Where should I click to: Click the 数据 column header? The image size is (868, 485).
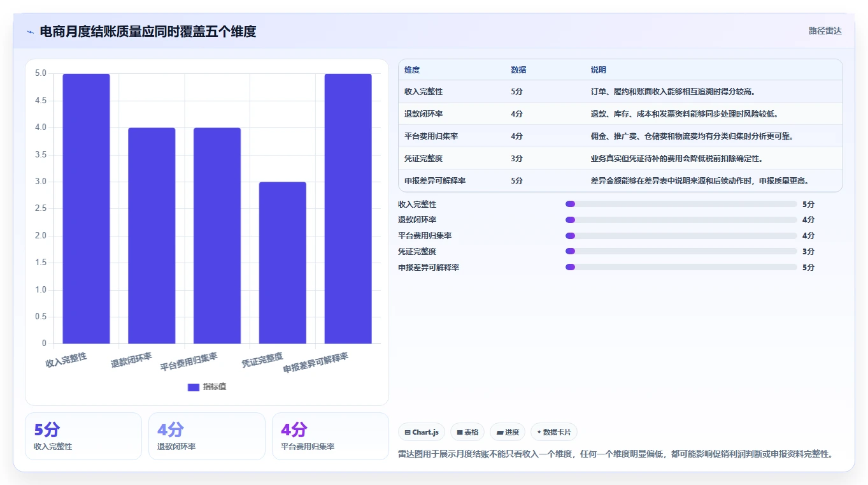(518, 70)
